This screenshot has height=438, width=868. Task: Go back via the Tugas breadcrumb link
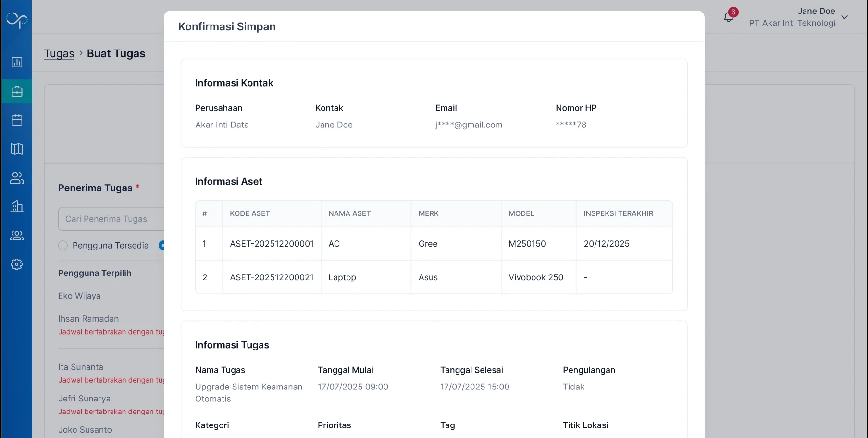pos(59,53)
